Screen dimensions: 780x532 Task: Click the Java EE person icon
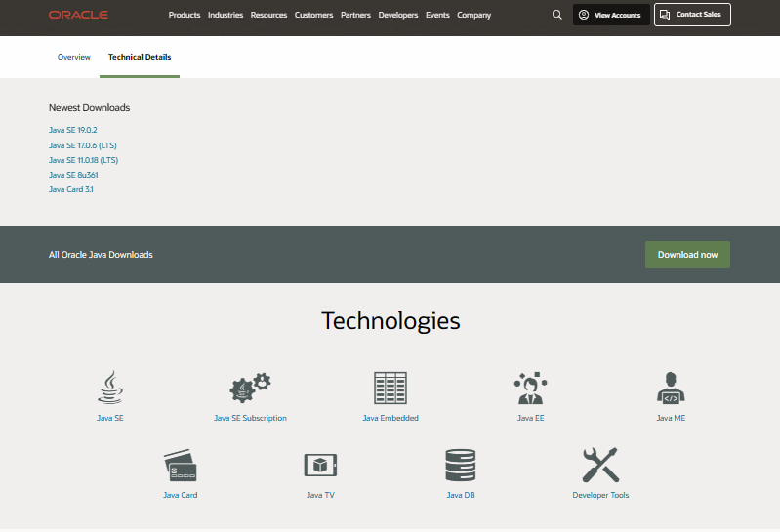[x=531, y=388]
